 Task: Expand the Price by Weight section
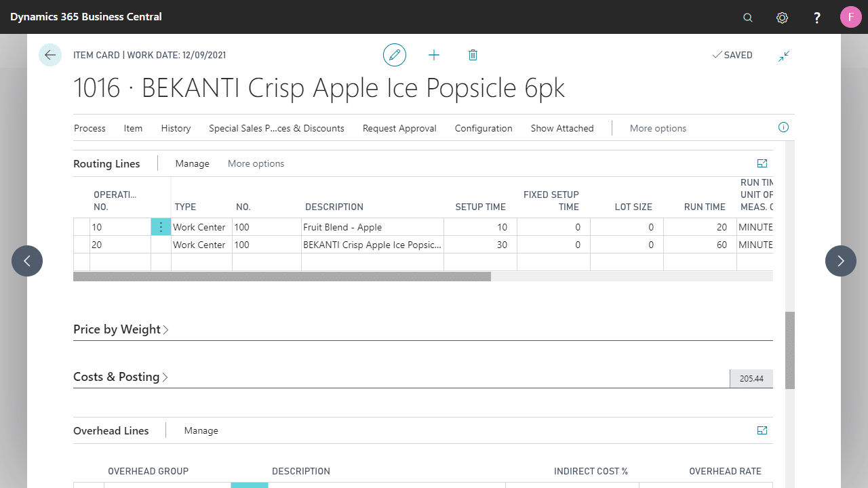[x=121, y=329]
